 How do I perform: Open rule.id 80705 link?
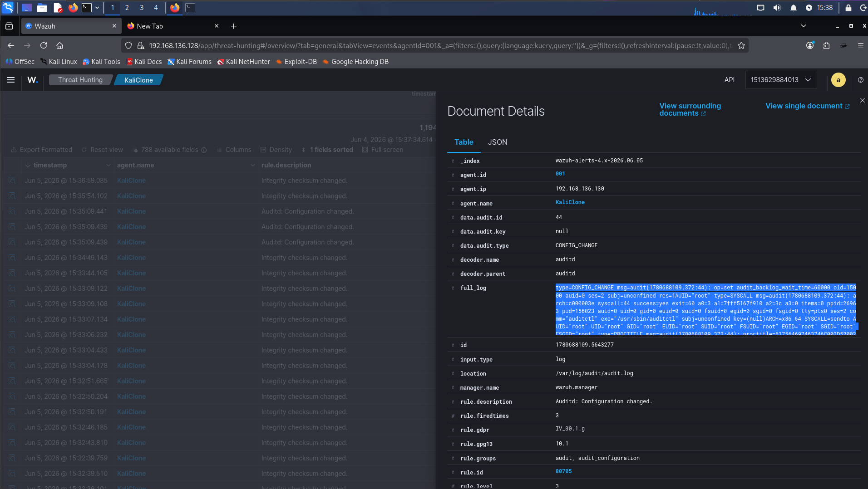[x=563, y=471]
